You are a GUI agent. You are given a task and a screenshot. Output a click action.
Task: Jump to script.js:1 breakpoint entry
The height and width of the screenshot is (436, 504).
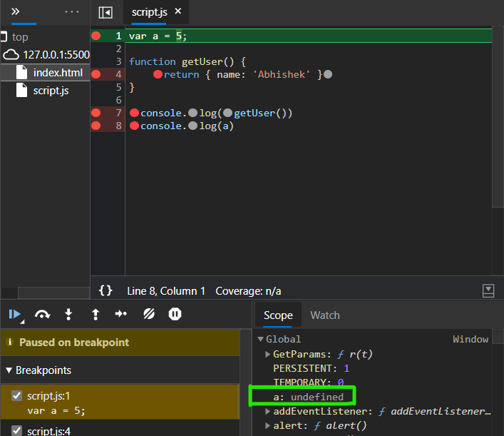pos(120,402)
